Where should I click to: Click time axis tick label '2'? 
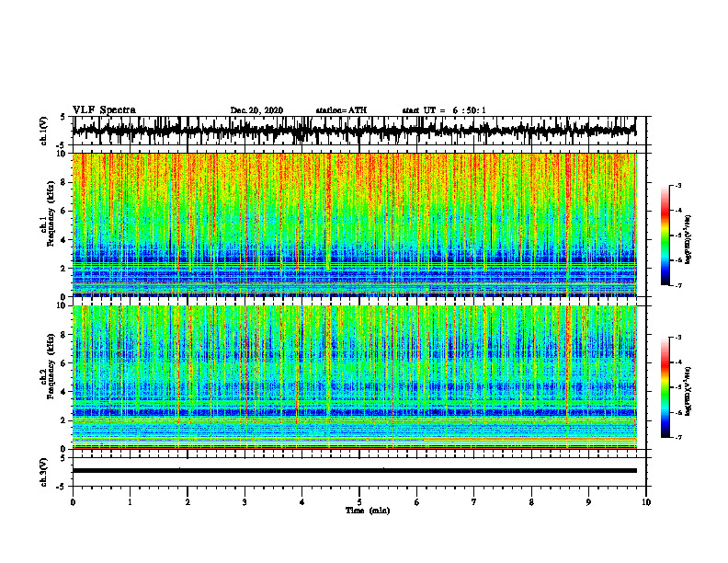(188, 502)
